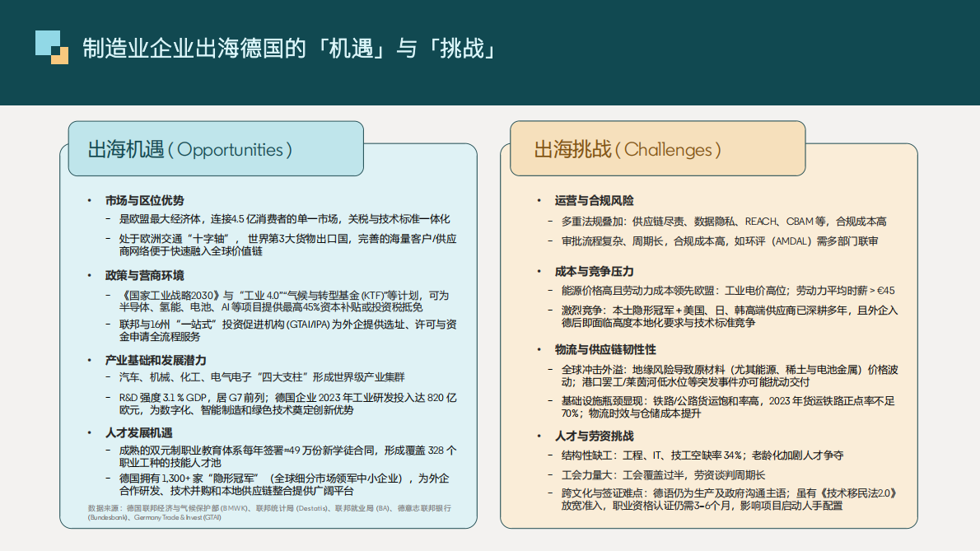Click the 跨文化与签证难点 line

pyautogui.click(x=730, y=499)
